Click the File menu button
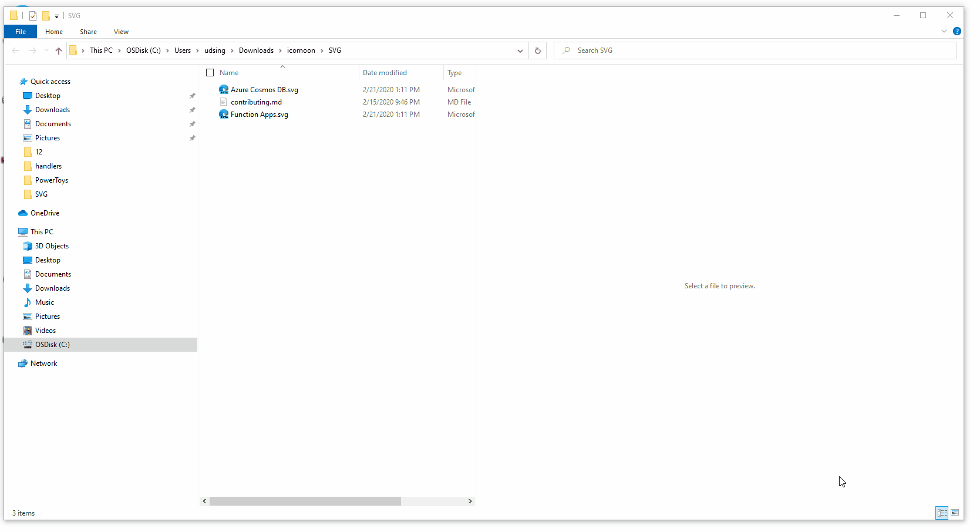The height and width of the screenshot is (532, 980). (21, 32)
